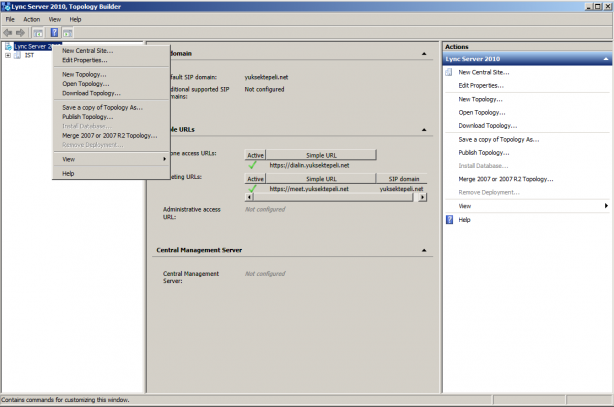Open the Help menu in menu bar
The width and height of the screenshot is (614, 407).
click(75, 19)
